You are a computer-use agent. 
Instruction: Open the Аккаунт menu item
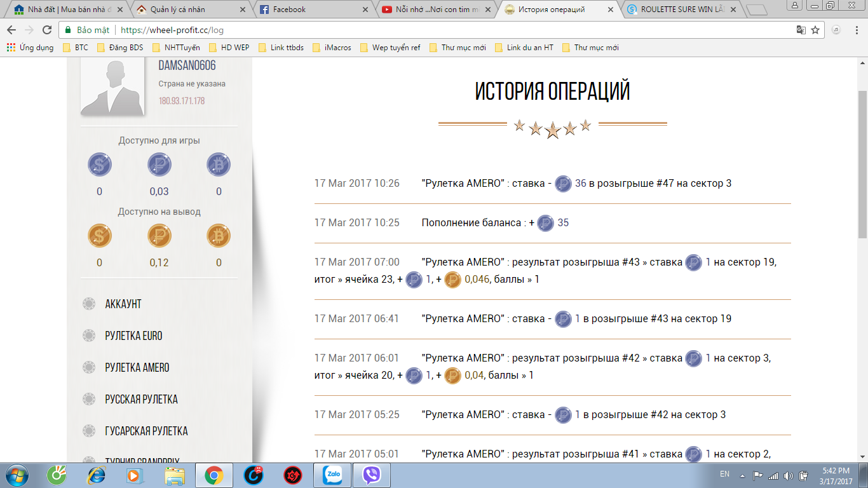click(x=123, y=304)
